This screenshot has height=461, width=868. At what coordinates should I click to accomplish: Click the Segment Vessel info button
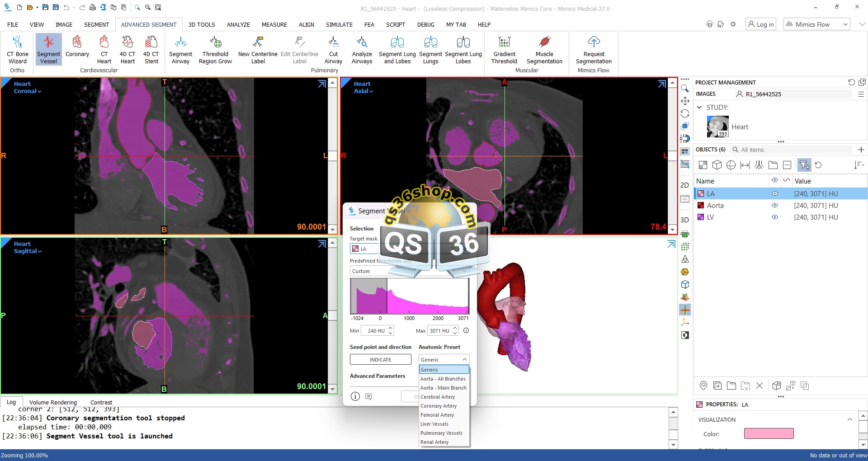pos(355,396)
